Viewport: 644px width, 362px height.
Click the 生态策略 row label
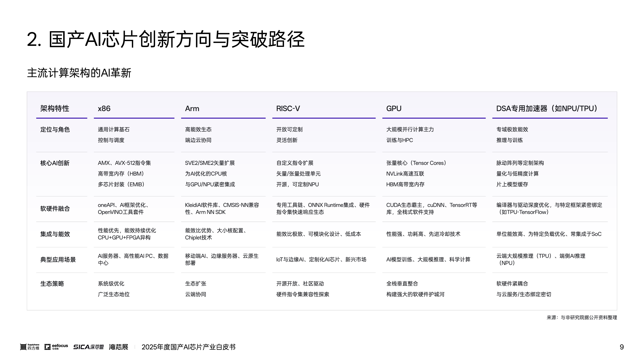(52, 284)
